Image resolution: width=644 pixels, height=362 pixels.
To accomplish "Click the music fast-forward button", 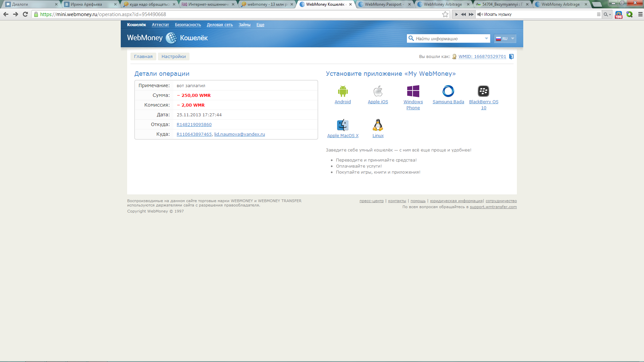I will pyautogui.click(x=471, y=14).
